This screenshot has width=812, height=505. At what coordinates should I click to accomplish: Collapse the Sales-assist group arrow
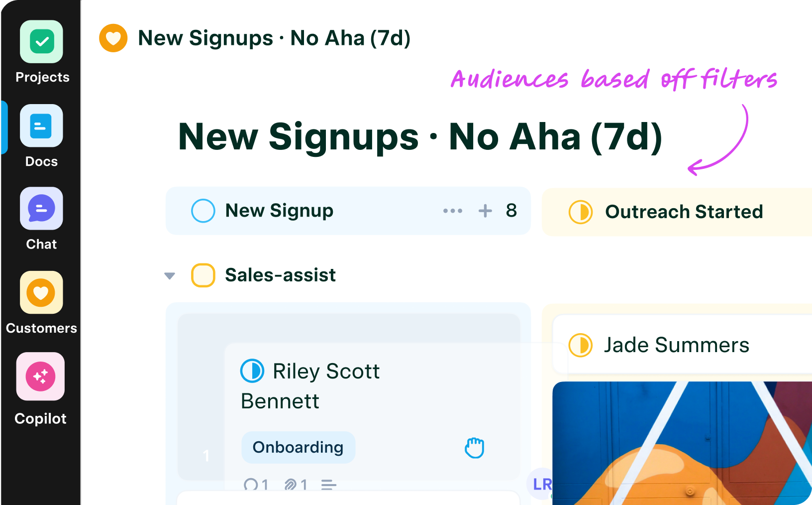[x=170, y=276]
